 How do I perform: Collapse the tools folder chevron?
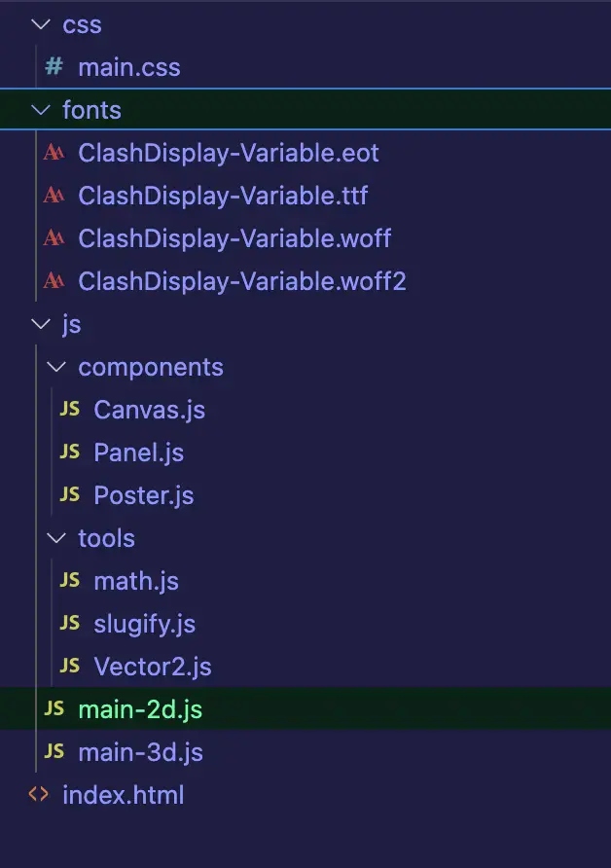pos(55,538)
